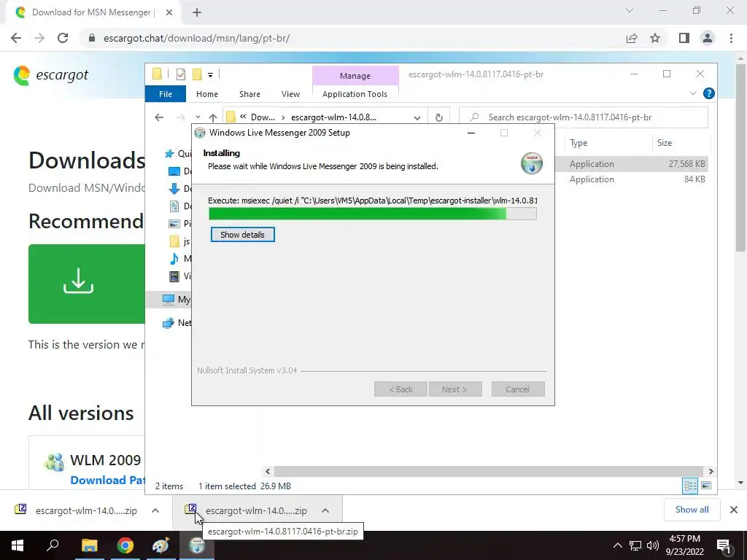Close the Chrome downloads bar
Image resolution: width=747 pixels, height=560 pixels.
point(734,510)
